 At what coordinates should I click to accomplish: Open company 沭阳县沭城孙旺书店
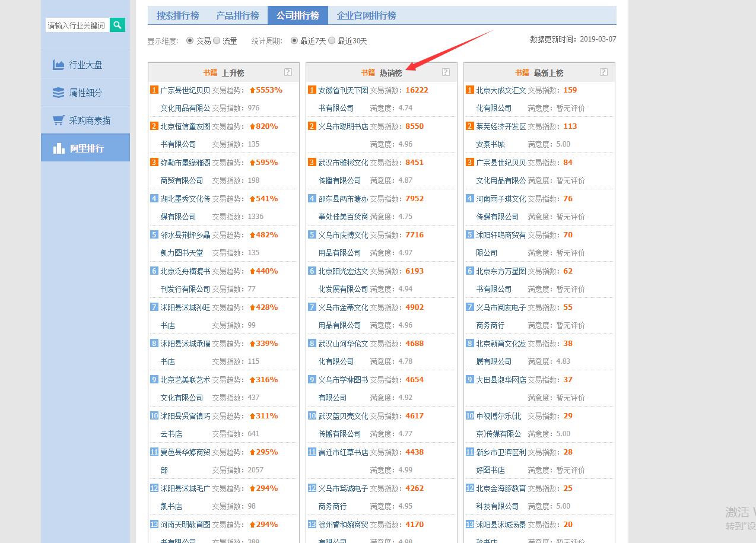pos(185,316)
